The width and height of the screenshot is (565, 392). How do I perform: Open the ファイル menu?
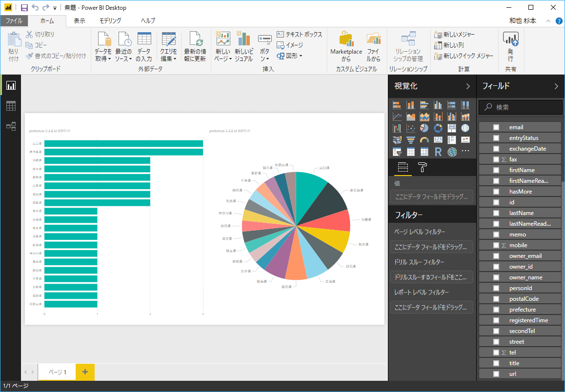(x=14, y=20)
